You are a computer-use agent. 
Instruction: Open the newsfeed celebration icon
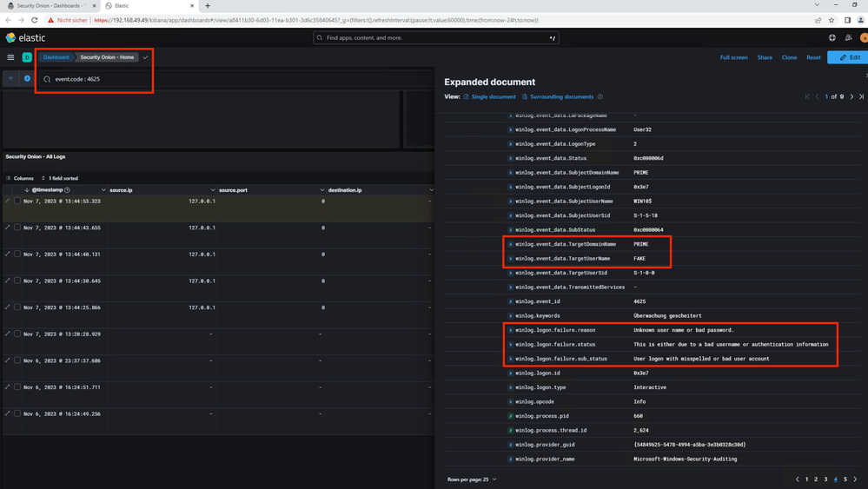848,37
